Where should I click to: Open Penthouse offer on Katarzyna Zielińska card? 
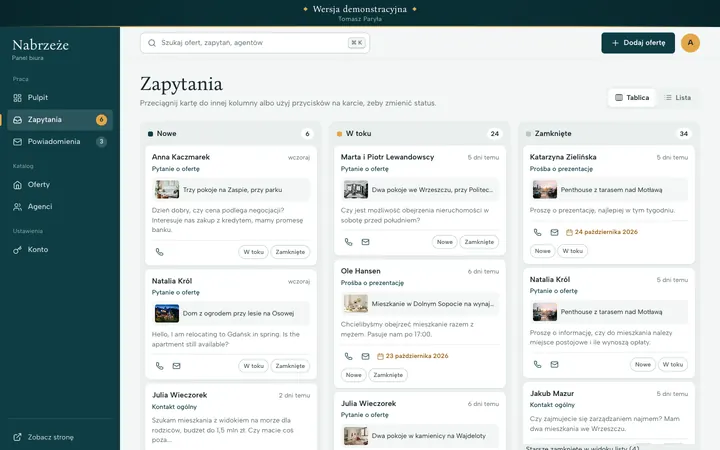tap(609, 190)
